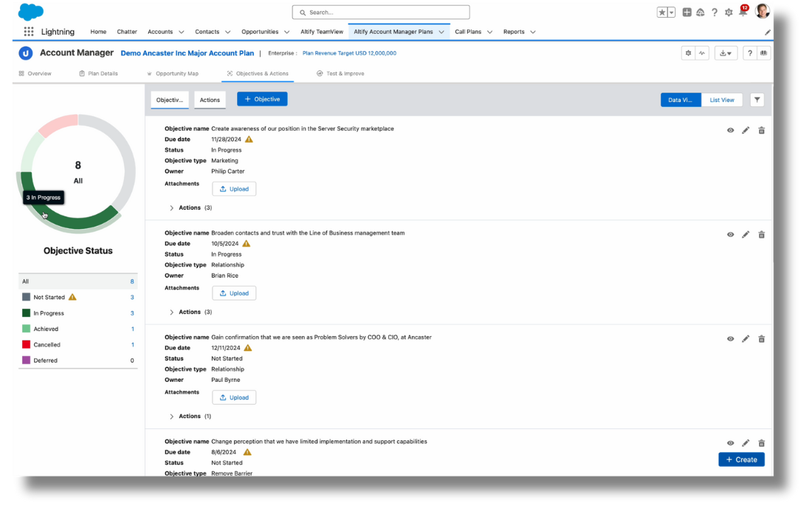Click warning icon beside due date 8/6/2024

[247, 452]
